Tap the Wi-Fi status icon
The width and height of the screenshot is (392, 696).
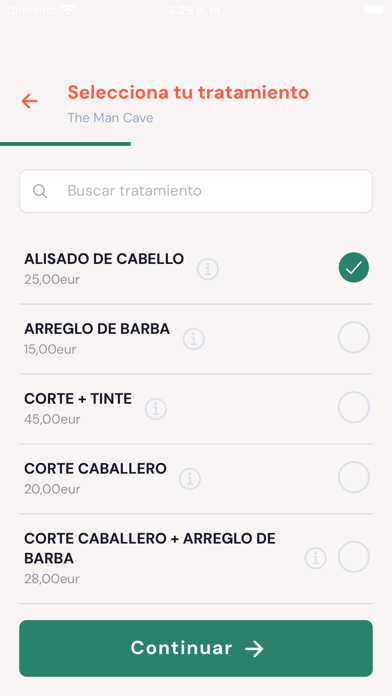[x=68, y=10]
